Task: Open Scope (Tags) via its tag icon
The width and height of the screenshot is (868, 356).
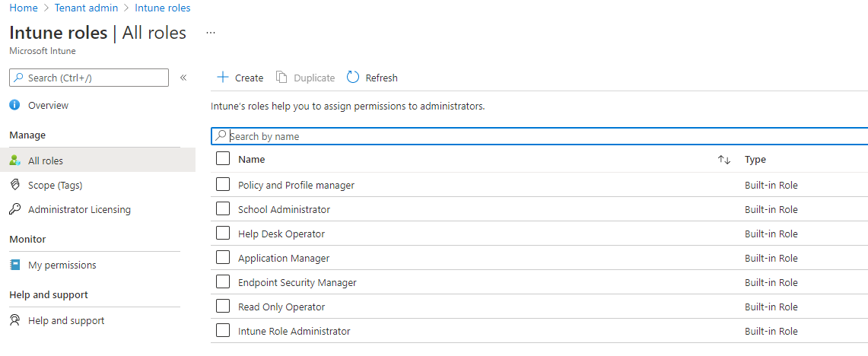Action: [x=15, y=185]
